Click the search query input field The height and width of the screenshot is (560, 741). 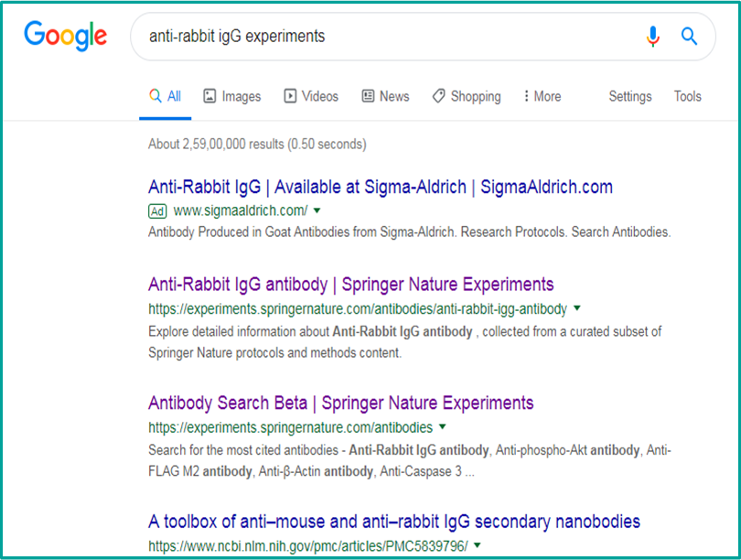tap(384, 37)
